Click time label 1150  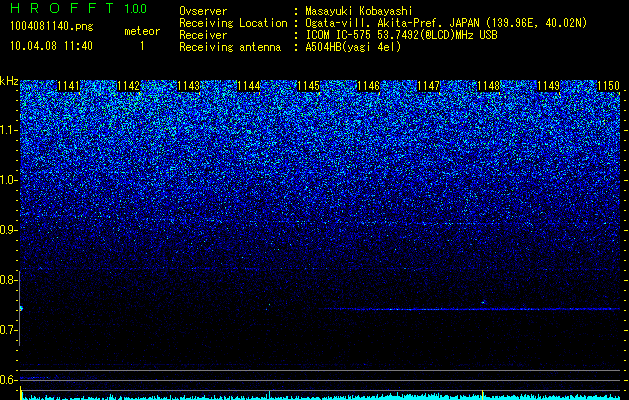tap(609, 86)
